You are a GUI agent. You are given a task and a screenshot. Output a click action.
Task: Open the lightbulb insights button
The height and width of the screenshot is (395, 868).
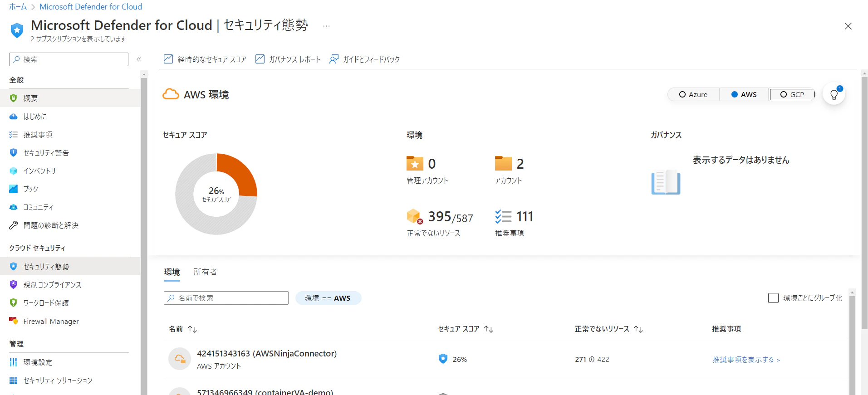[x=834, y=94]
